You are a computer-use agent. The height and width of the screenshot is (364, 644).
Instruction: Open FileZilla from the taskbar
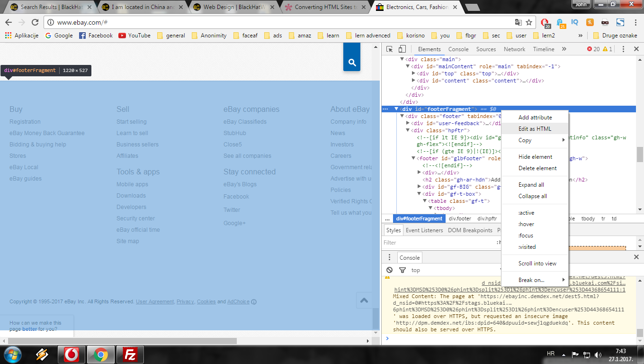[x=129, y=355]
